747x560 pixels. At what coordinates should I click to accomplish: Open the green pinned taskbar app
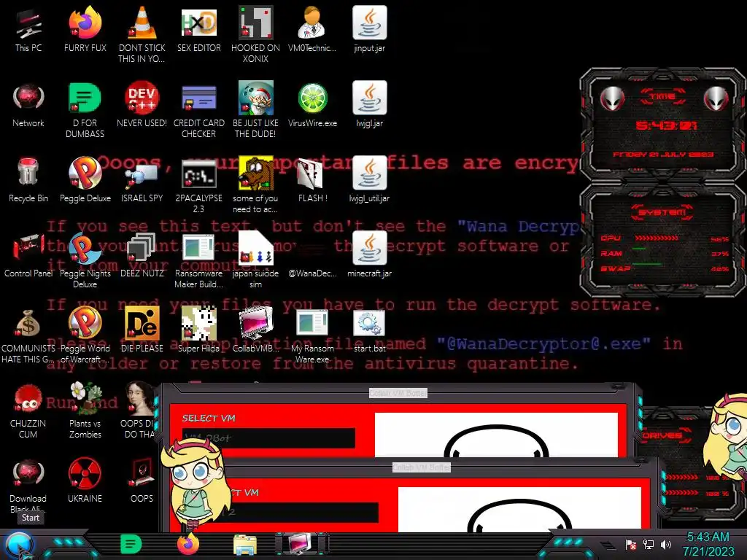pos(131,544)
